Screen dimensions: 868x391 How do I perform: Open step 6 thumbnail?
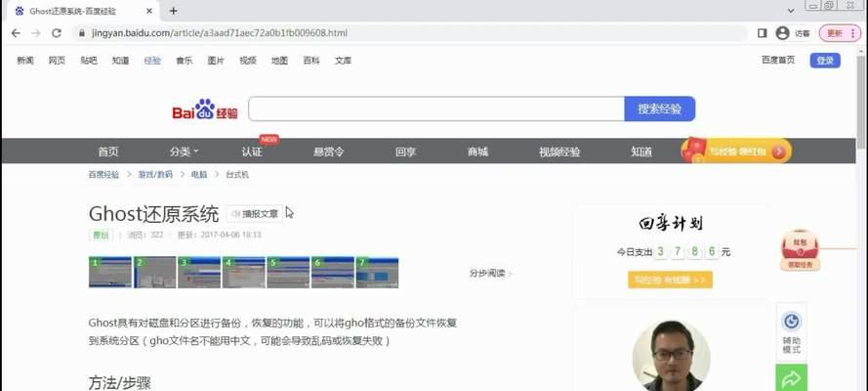pos(333,273)
